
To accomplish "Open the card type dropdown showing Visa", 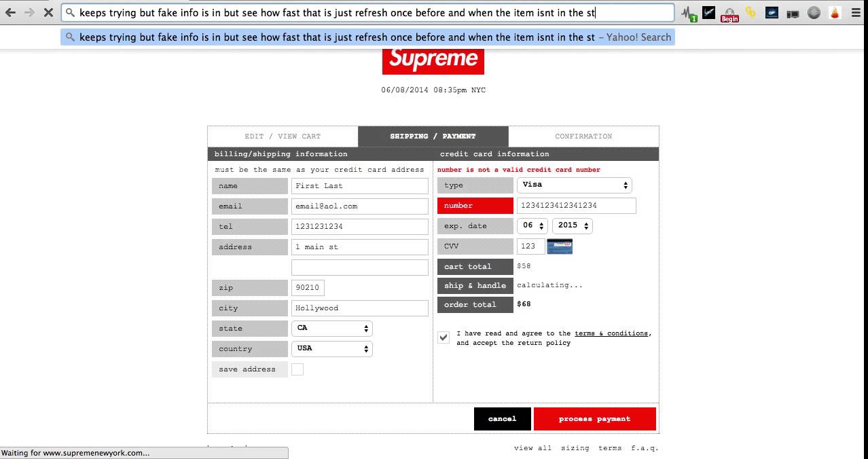I will point(575,185).
